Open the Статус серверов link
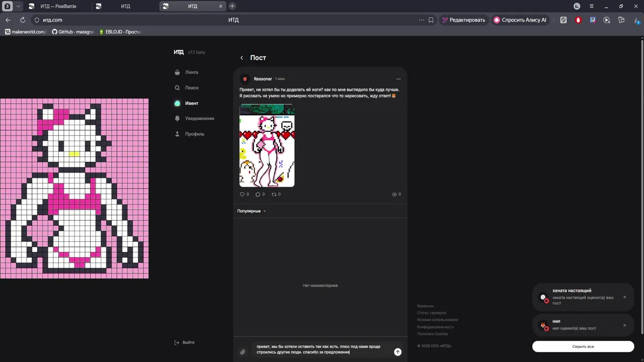 point(432,313)
